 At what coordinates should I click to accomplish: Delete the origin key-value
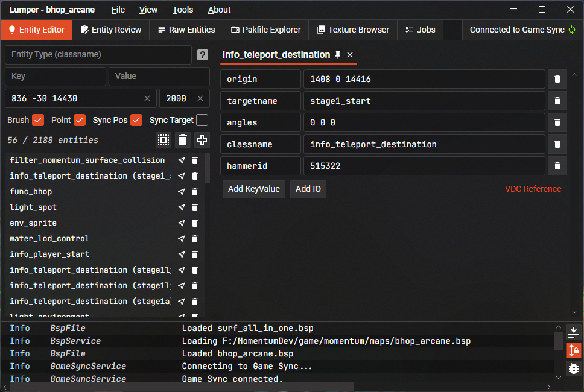[x=557, y=79]
